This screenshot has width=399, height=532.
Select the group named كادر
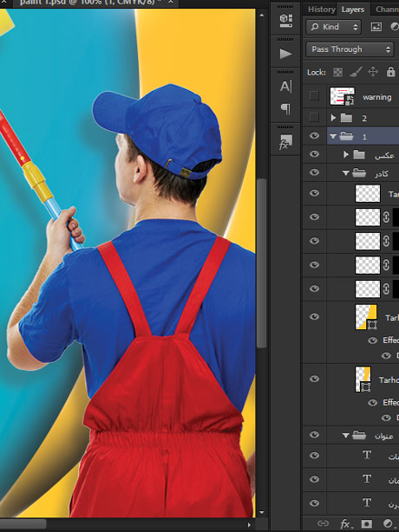pyautogui.click(x=381, y=173)
